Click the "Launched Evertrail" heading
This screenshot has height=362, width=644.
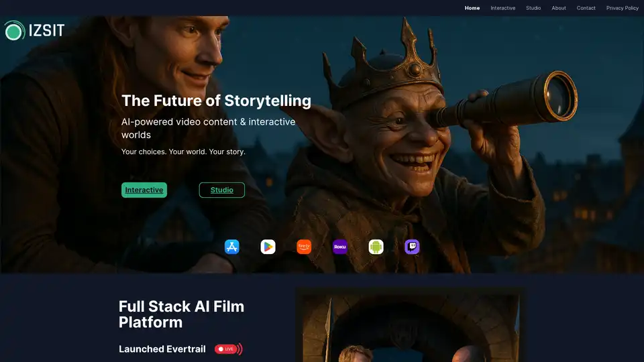click(x=164, y=349)
